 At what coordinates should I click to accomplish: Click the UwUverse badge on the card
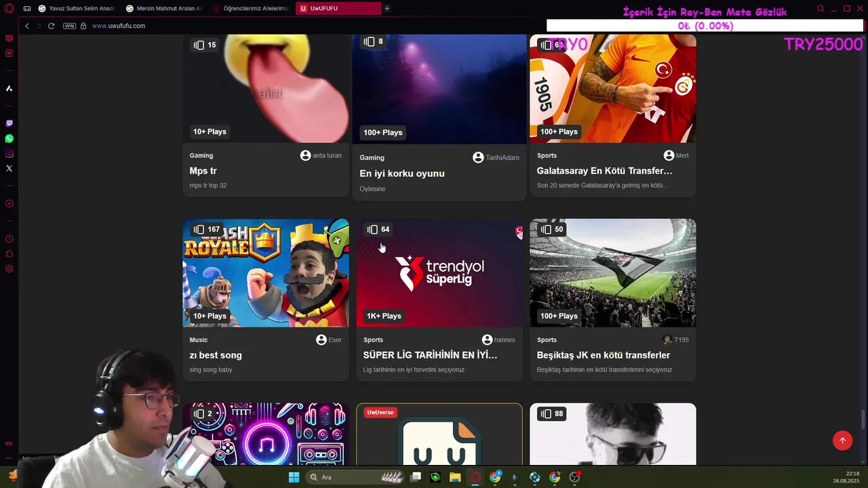click(x=380, y=412)
